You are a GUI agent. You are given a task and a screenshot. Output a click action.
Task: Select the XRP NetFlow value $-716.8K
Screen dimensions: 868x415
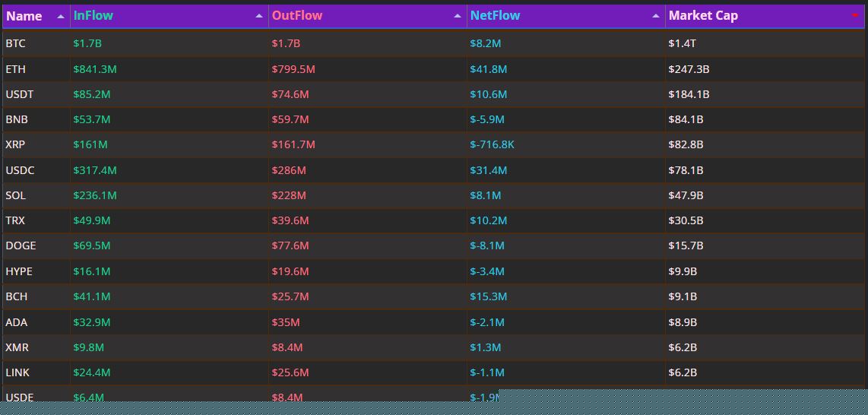point(492,144)
